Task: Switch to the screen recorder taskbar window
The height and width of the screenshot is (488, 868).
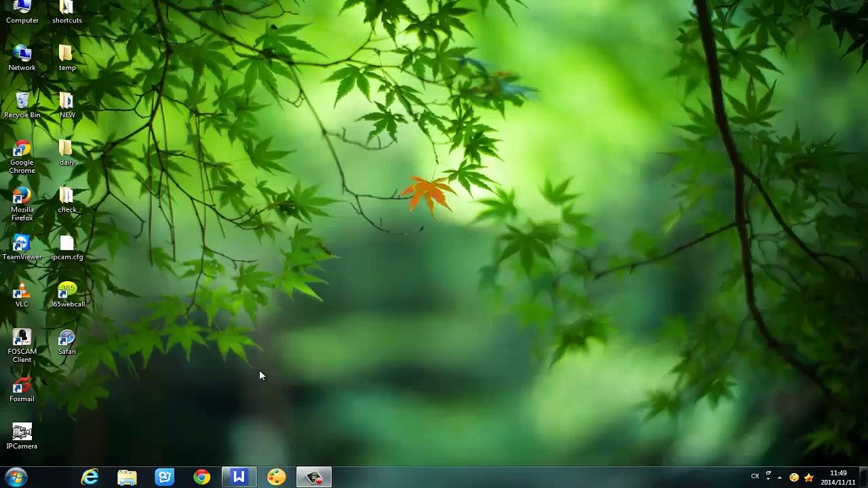Action: [313, 477]
